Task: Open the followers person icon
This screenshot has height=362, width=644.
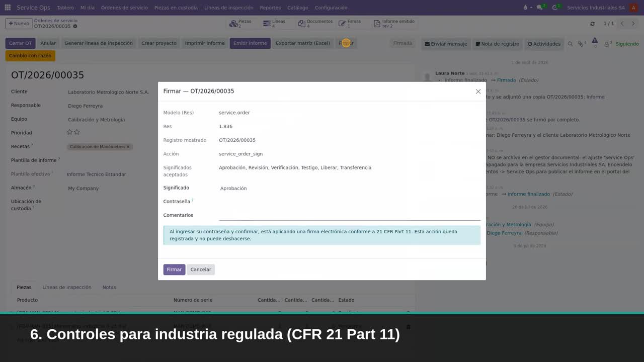Action: pos(608,44)
